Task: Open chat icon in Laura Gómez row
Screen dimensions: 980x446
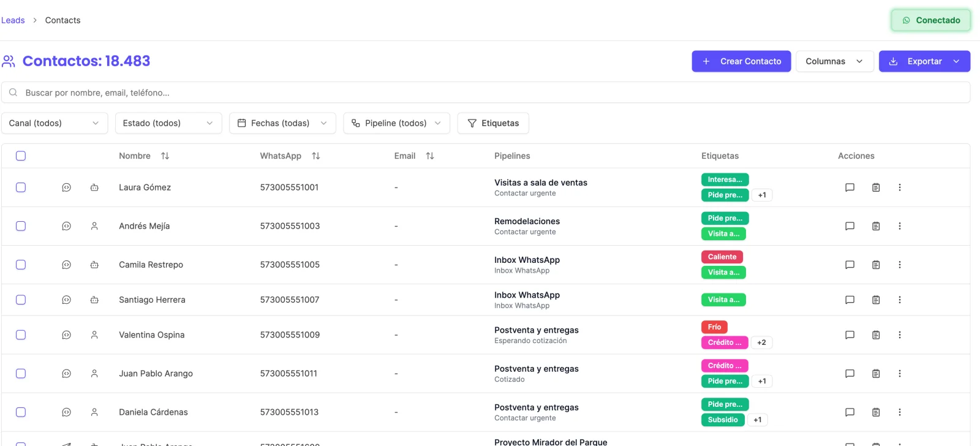Action: [x=850, y=187]
